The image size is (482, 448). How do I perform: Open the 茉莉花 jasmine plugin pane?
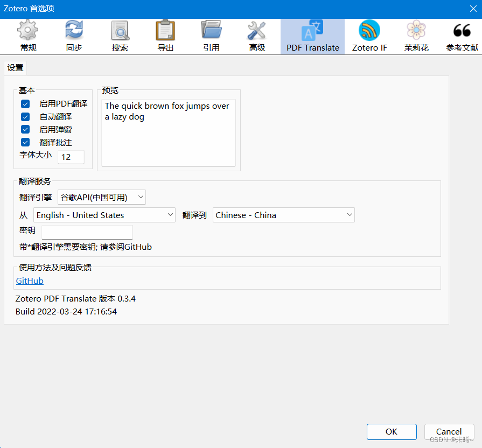pyautogui.click(x=416, y=36)
